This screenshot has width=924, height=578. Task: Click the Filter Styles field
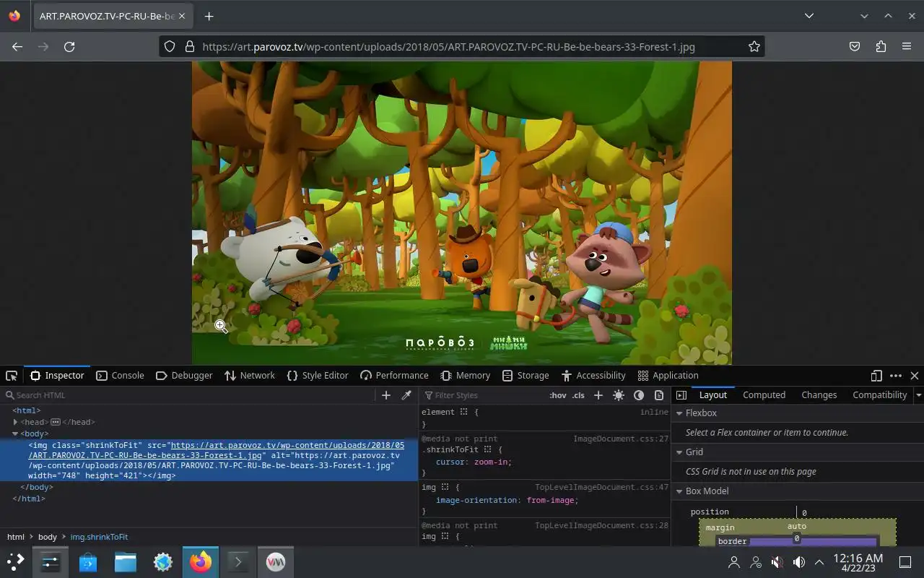tap(484, 395)
